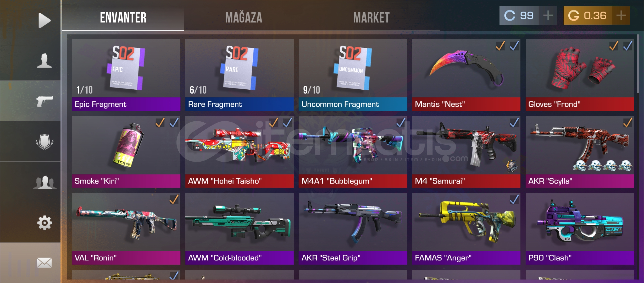Select the pistol weapons sidebar icon
644x283 pixels.
[x=45, y=101]
